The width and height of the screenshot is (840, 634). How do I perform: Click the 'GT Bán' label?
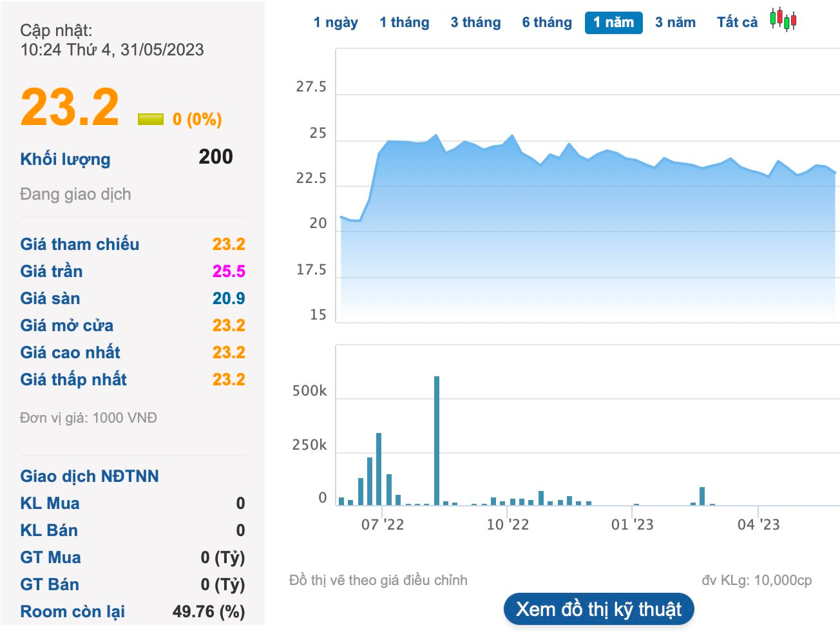click(50, 584)
